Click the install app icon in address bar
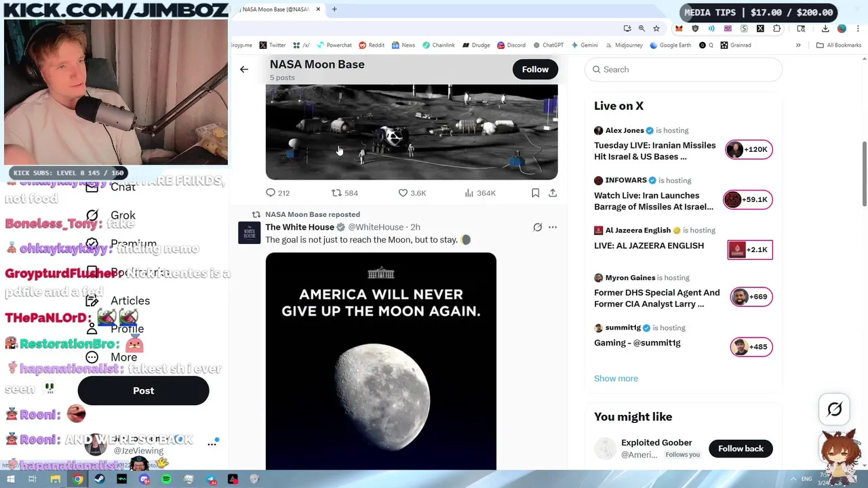This screenshot has height=488, width=868. pos(627,28)
